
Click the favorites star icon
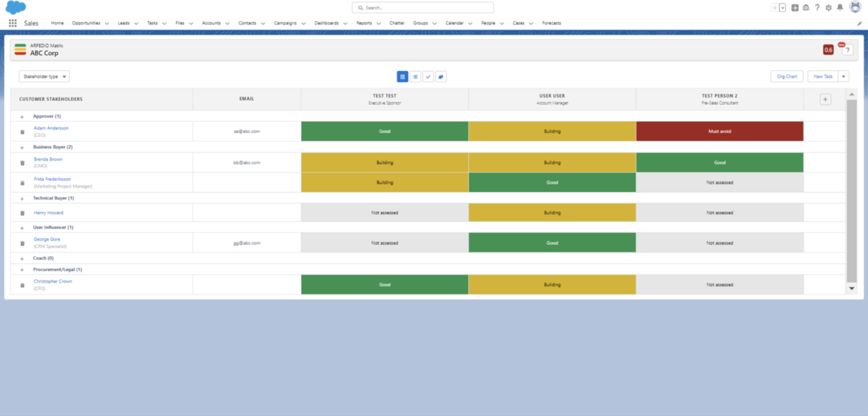(775, 8)
